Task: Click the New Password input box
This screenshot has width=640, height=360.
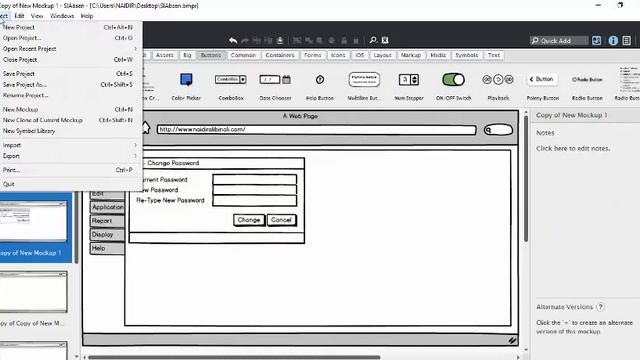Action: pyautogui.click(x=254, y=190)
